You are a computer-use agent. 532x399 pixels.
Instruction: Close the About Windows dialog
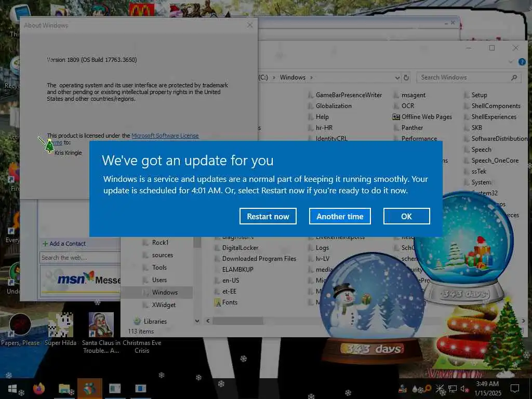coord(250,25)
